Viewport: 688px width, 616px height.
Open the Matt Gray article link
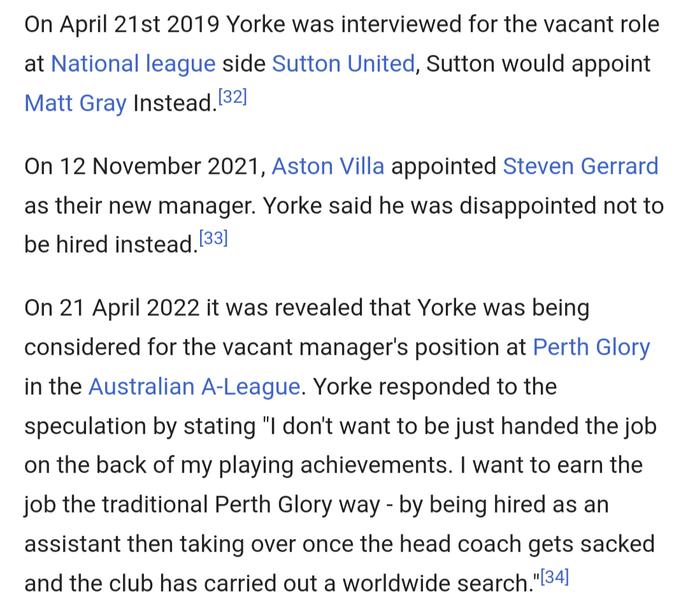point(75,104)
